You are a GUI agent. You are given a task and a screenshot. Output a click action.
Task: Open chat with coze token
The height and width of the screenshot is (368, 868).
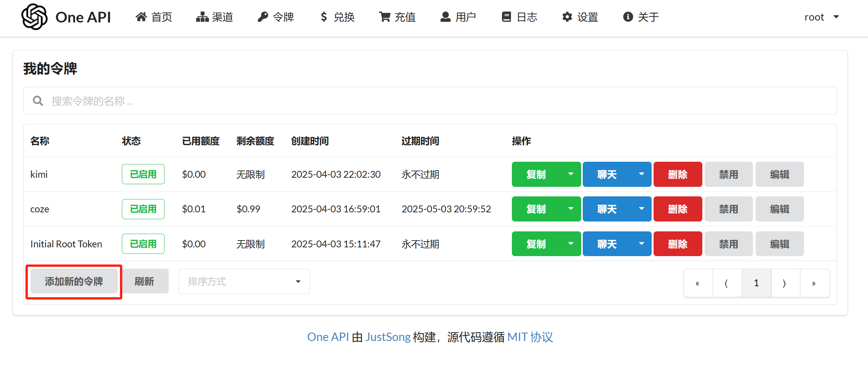[607, 209]
